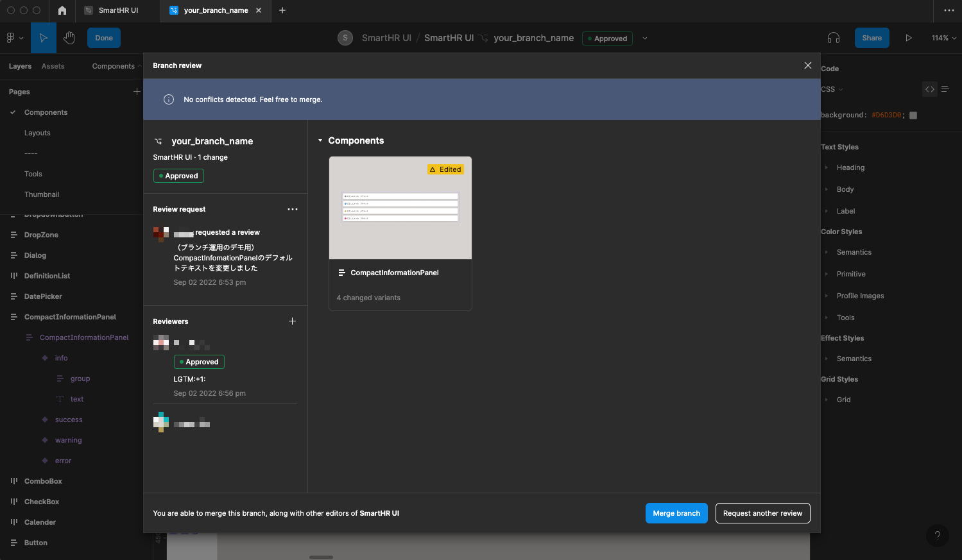Viewport: 962px width, 560px height.
Task: Click the Home icon in tab bar
Action: (x=62, y=10)
